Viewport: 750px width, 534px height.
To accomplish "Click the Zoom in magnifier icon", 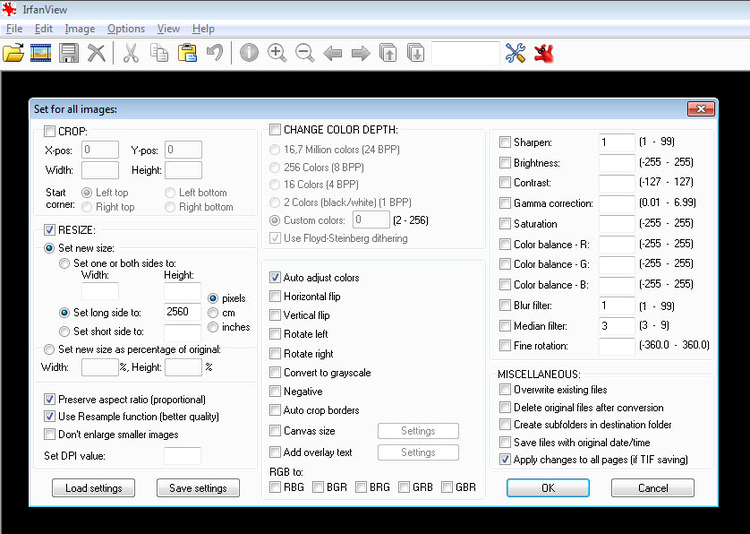I will coord(277,53).
